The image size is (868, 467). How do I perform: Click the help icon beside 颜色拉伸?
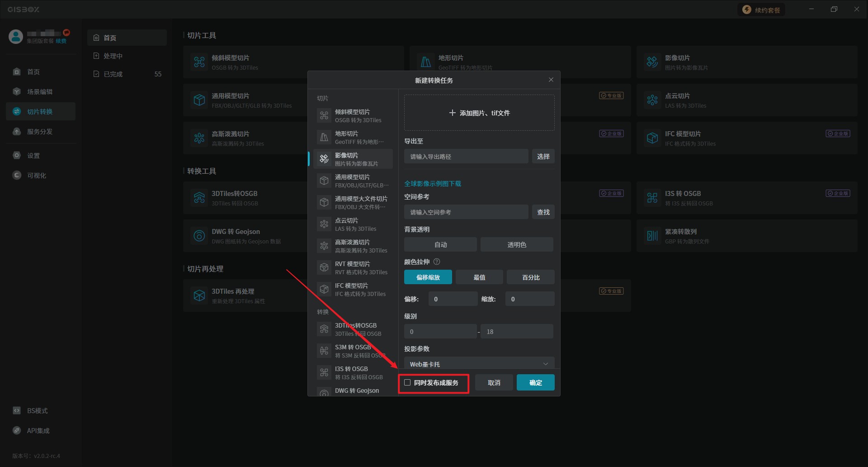[437, 262]
